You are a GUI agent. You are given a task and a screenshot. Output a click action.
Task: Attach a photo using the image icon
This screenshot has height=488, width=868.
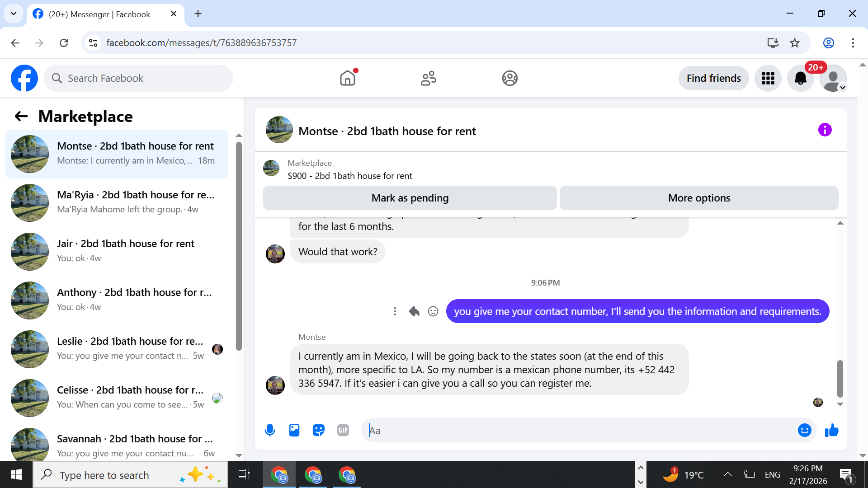294,430
